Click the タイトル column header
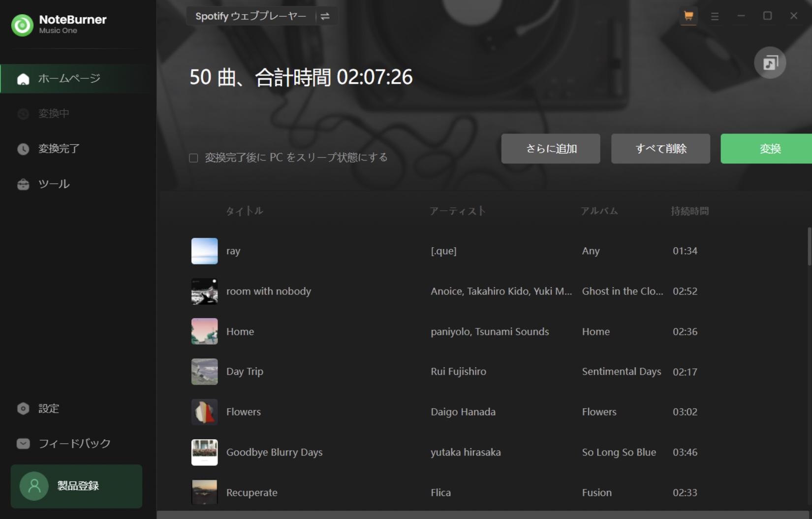The image size is (812, 519). coord(245,211)
